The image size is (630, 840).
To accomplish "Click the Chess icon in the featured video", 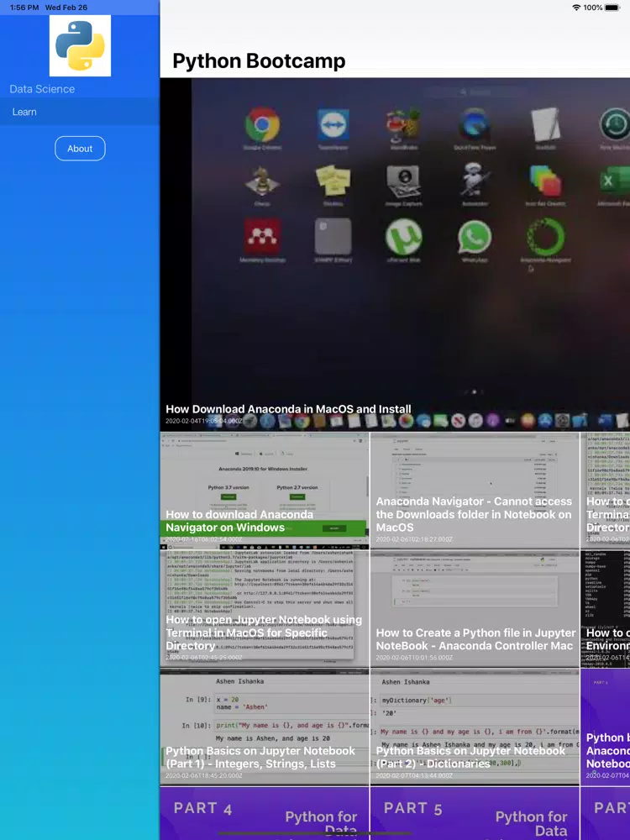I will pyautogui.click(x=262, y=181).
